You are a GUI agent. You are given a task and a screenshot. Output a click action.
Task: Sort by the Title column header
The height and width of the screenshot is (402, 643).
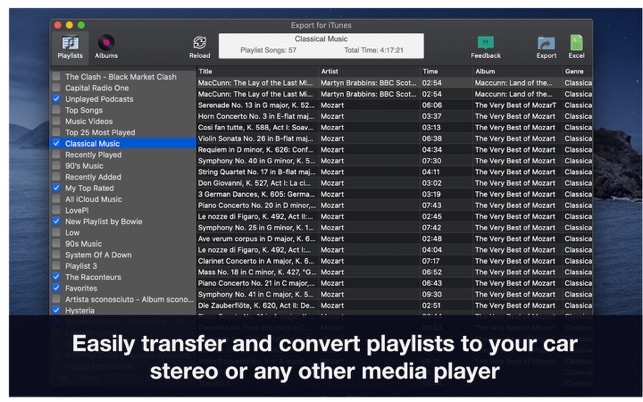(x=256, y=72)
